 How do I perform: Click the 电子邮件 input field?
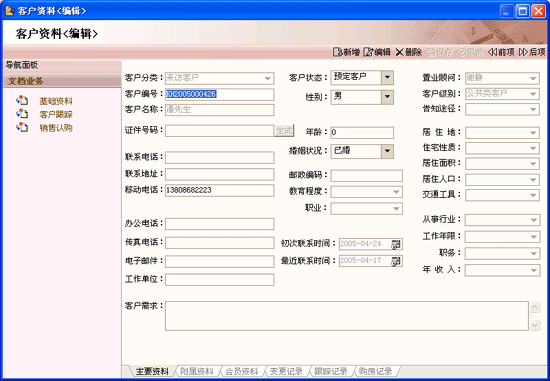pyautogui.click(x=220, y=261)
